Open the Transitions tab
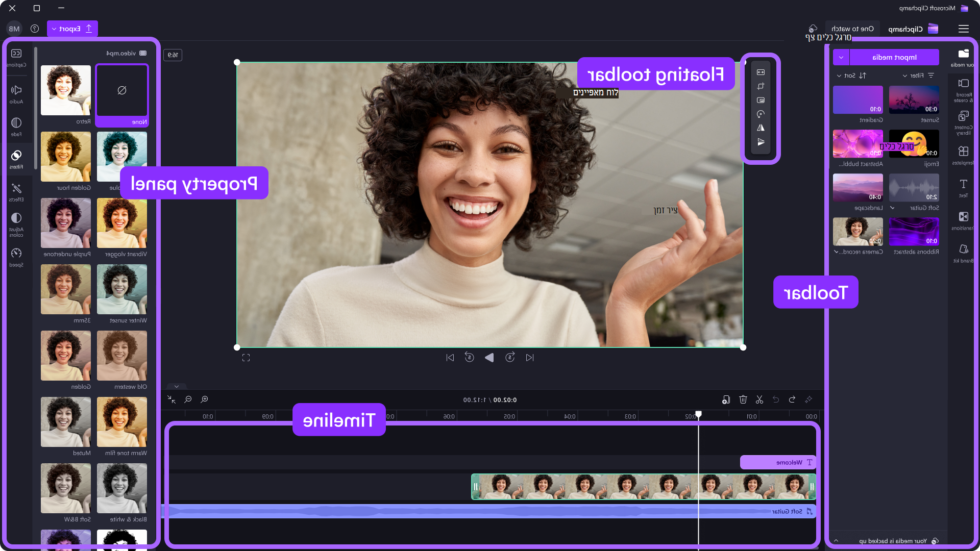The width and height of the screenshot is (980, 551). pos(963,220)
